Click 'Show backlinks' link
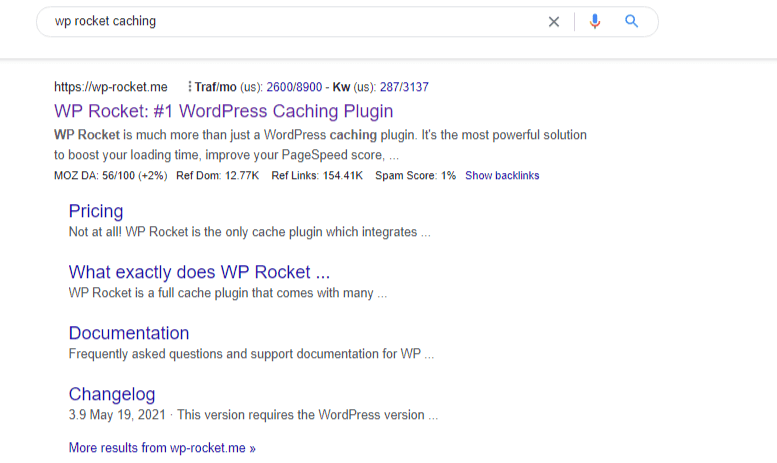Screen dimensions: 777x463 click(x=502, y=176)
